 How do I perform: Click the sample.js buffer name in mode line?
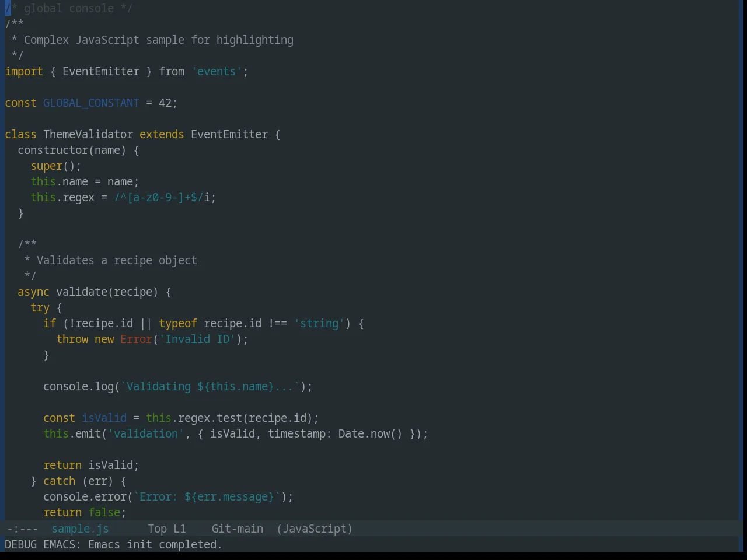coord(80,528)
